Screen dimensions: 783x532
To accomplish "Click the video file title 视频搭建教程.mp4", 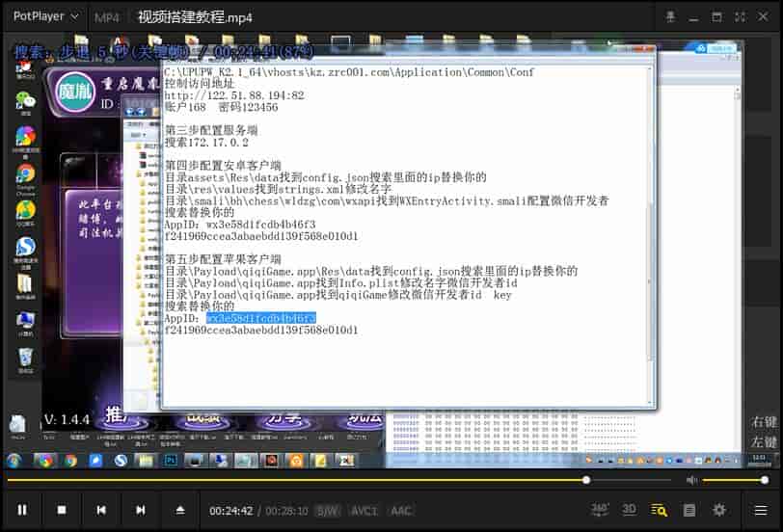I will pyautogui.click(x=195, y=17).
